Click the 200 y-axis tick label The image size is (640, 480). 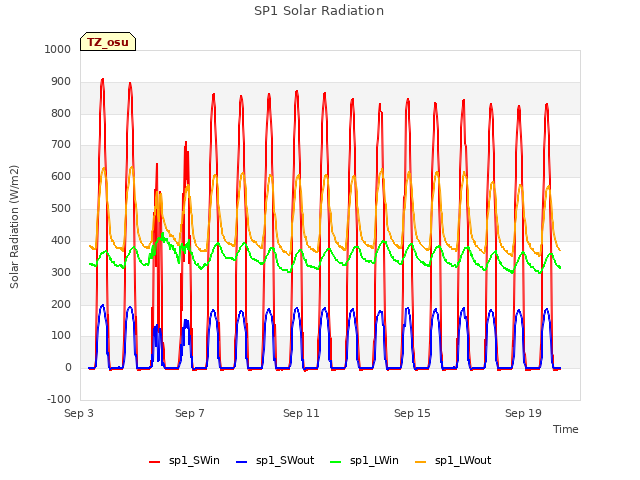click(x=61, y=304)
